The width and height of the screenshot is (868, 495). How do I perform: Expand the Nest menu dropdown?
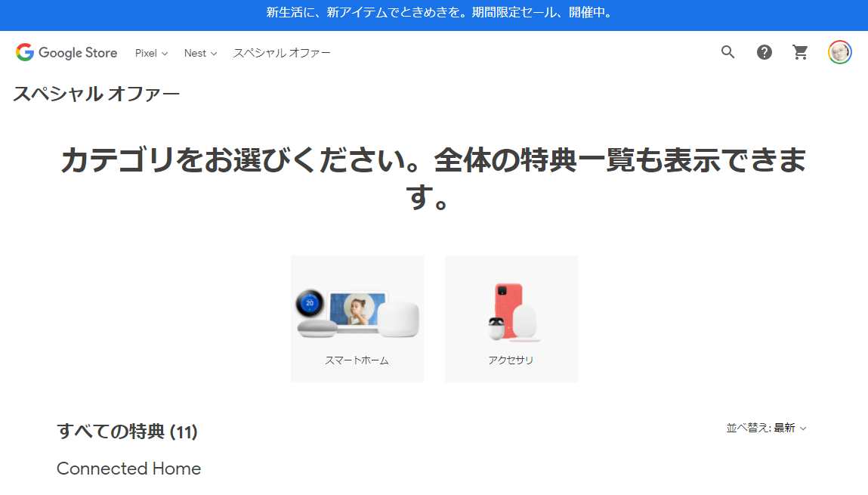coord(200,53)
